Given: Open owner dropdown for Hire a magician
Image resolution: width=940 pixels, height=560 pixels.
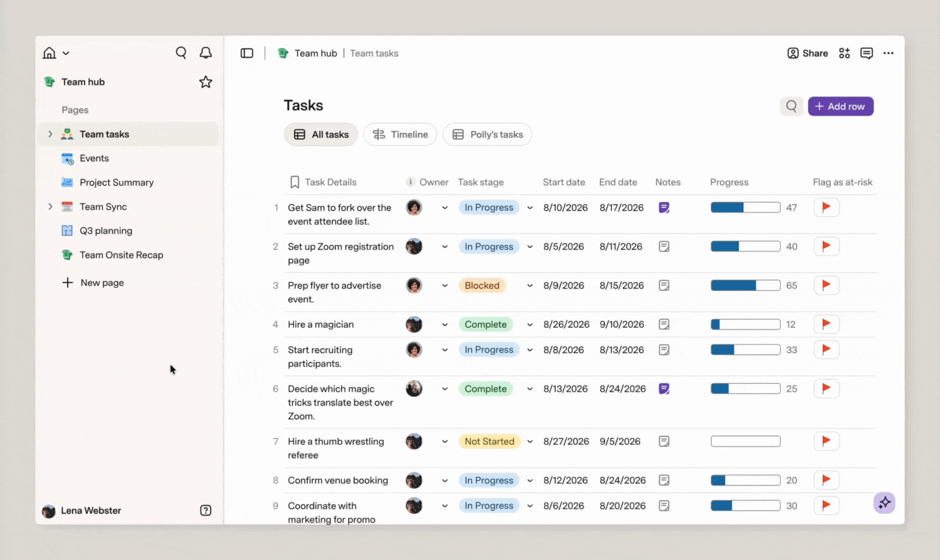Looking at the screenshot, I should click(445, 324).
